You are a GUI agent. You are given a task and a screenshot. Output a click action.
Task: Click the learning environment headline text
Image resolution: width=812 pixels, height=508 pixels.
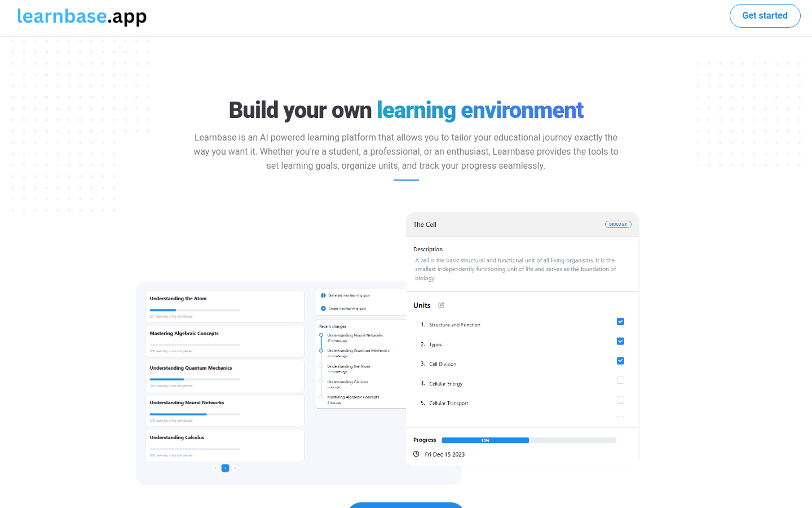480,110
